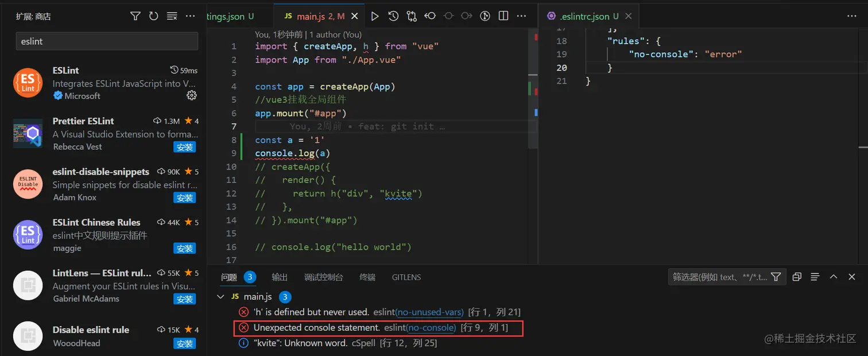Screen dimensions: 868x356
Task: Click the Rebecca Vest publisher name
Action: tap(77, 146)
